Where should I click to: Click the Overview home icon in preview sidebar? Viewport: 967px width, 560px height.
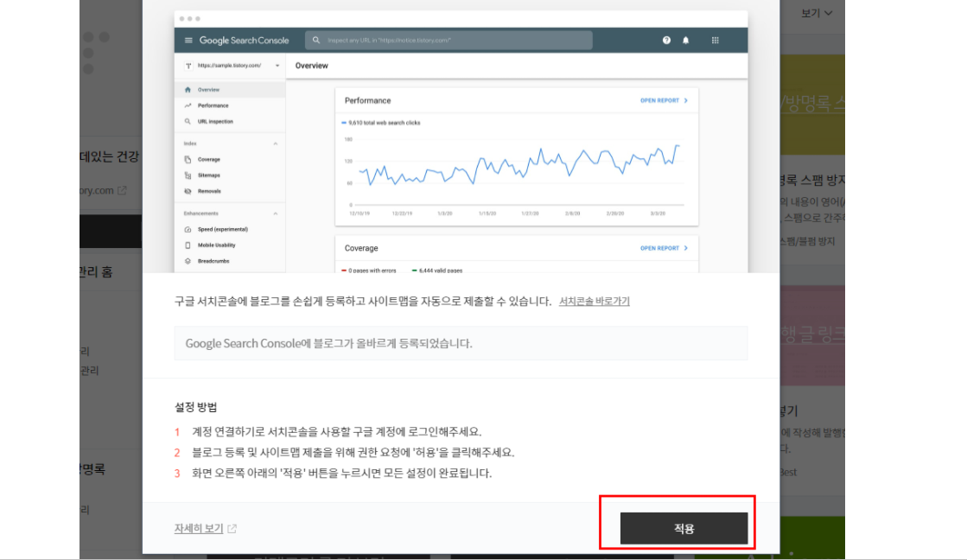[188, 89]
